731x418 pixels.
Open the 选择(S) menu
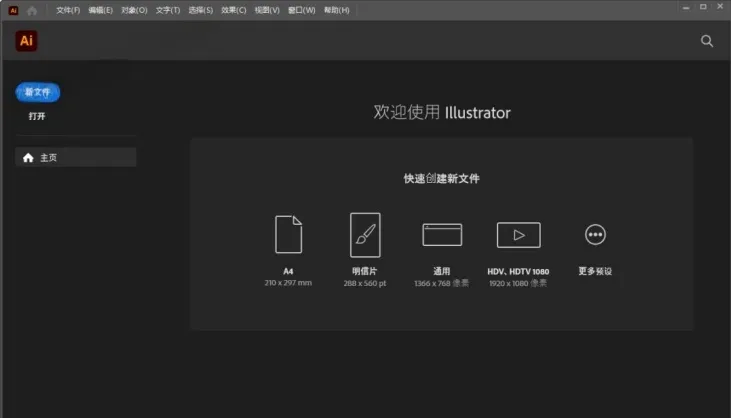200,10
